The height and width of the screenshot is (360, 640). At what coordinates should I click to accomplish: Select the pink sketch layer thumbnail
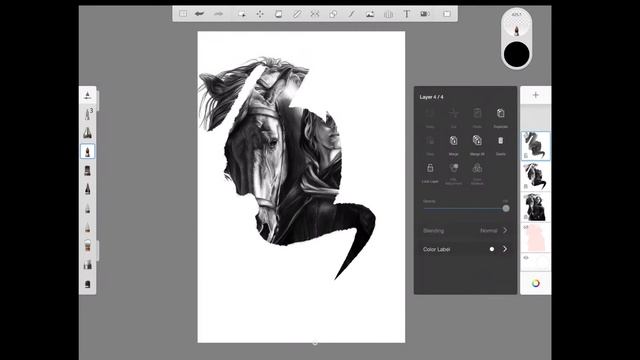pos(536,237)
